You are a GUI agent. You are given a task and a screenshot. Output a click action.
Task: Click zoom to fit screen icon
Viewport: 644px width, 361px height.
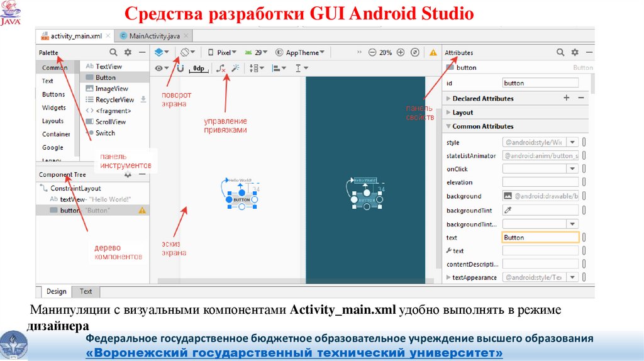pyautogui.click(x=415, y=52)
